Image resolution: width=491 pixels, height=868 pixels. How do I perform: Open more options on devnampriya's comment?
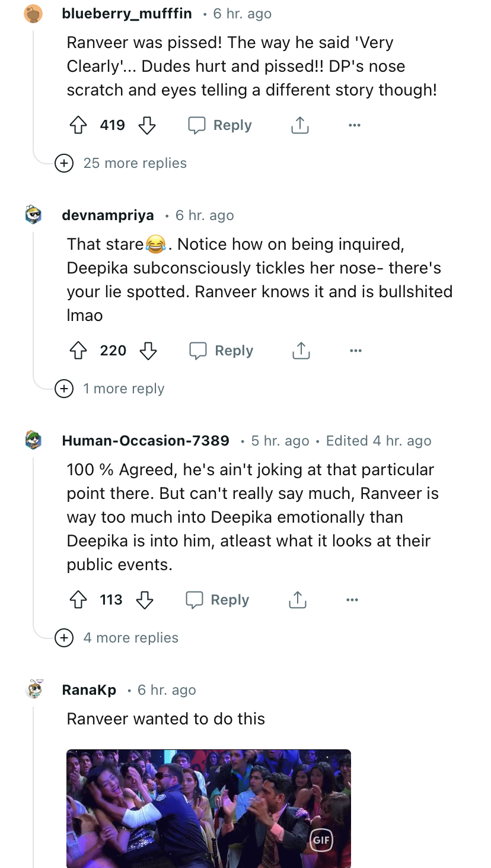(x=355, y=351)
